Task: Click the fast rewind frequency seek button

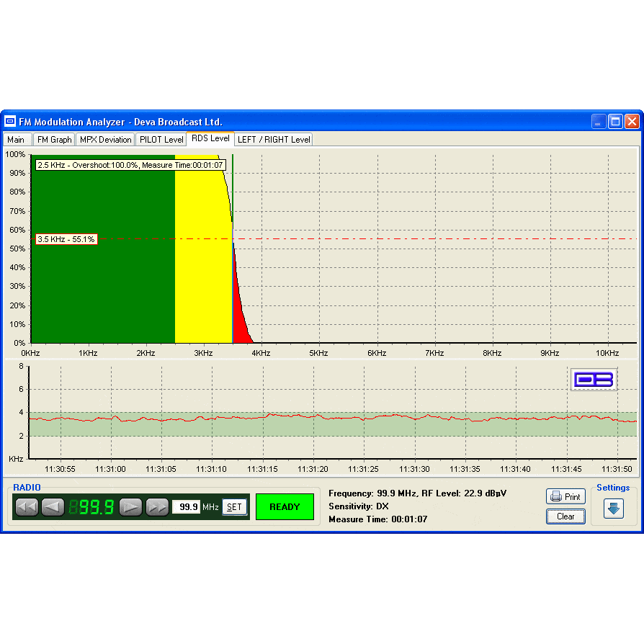Action: tap(27, 507)
